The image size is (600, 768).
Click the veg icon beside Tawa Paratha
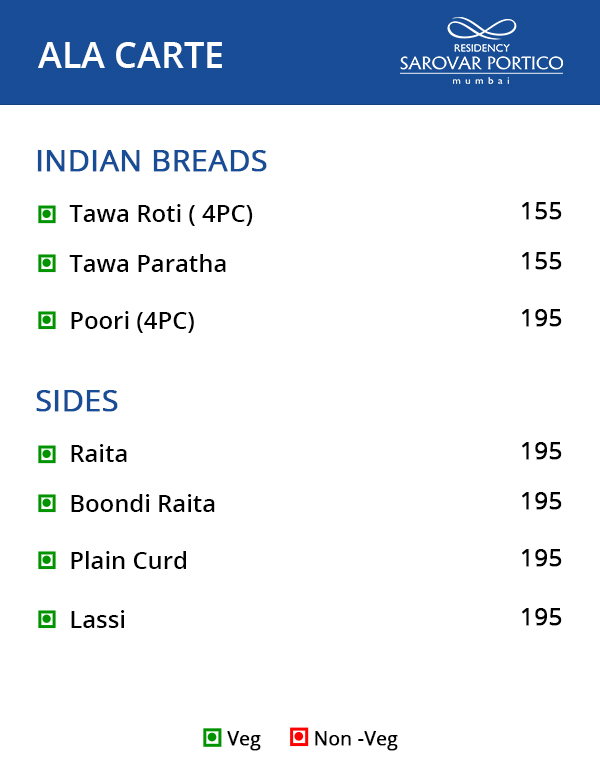46,264
